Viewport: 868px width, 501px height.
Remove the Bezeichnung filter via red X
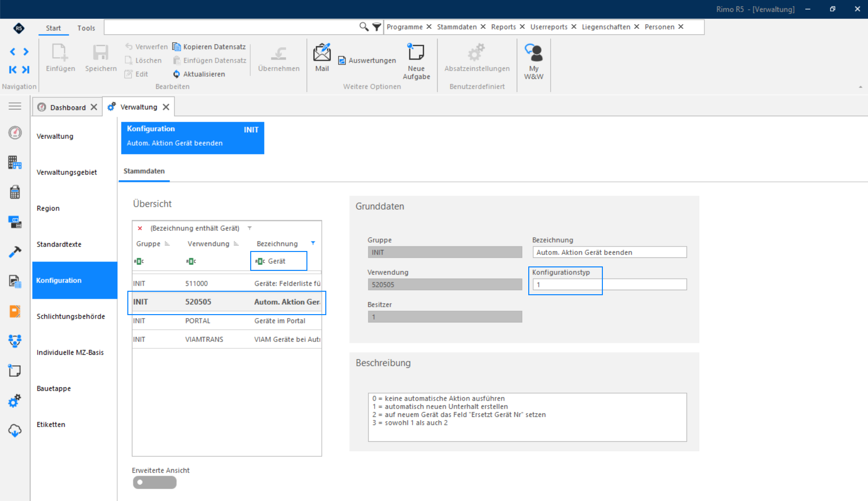140,228
